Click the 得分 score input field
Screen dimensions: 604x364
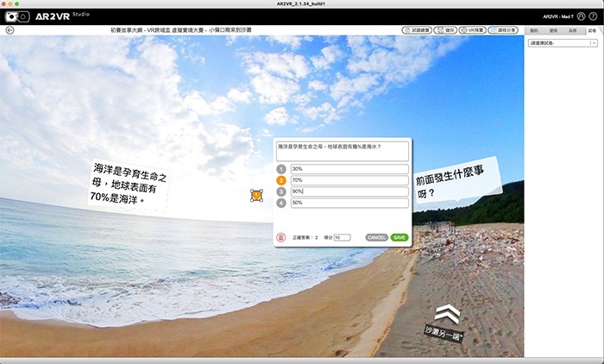342,237
